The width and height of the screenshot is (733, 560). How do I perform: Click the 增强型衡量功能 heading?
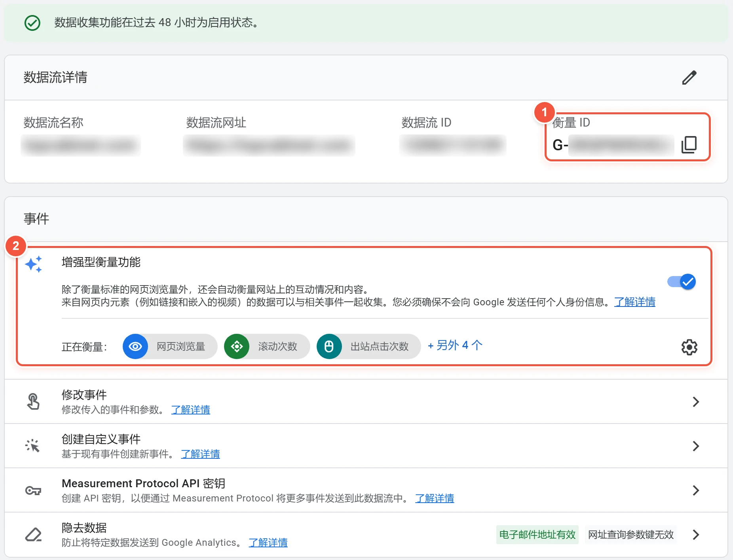(101, 262)
